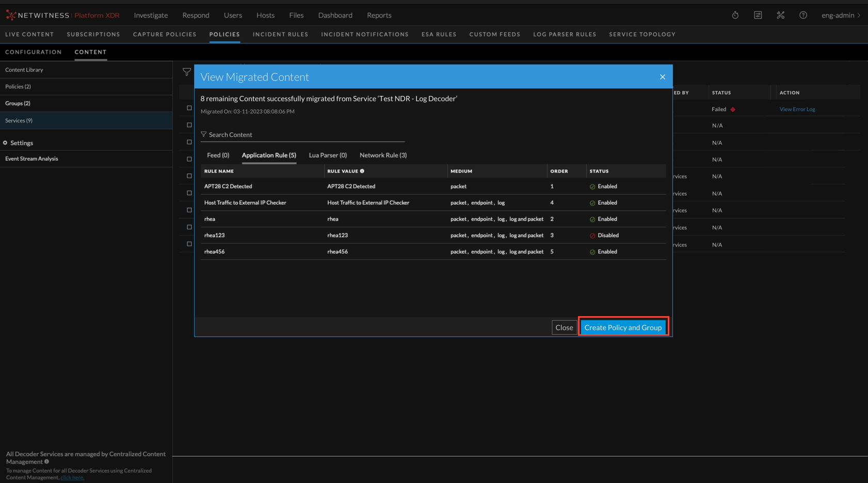Open the jobs list icon in header
Viewport: 868px width, 483px height.
[x=758, y=15]
